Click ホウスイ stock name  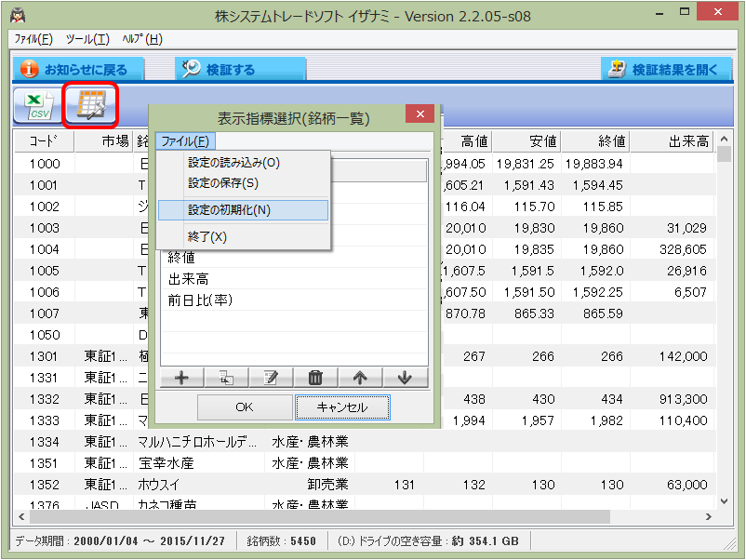pos(159,485)
